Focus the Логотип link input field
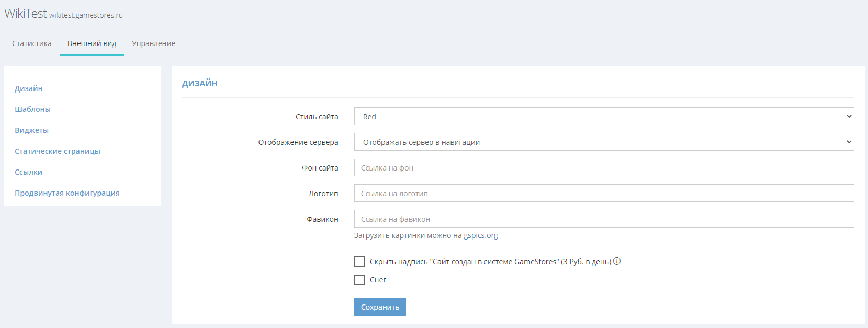 coord(604,193)
